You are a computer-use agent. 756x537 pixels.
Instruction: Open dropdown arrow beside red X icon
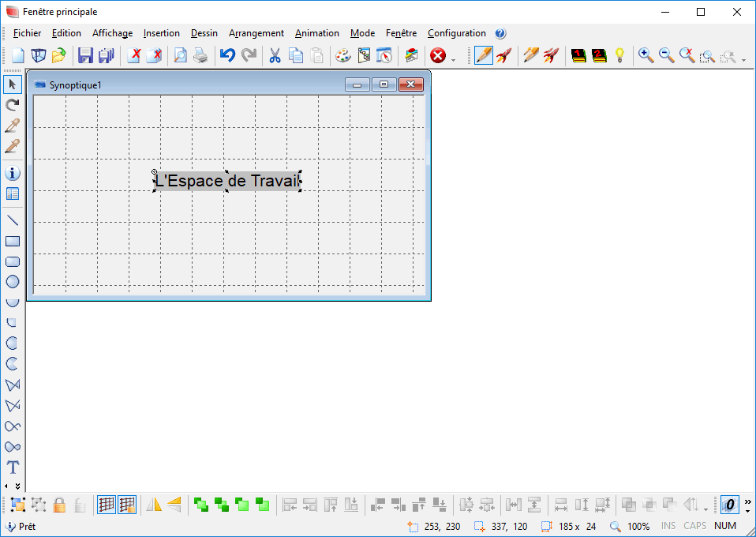[453, 60]
